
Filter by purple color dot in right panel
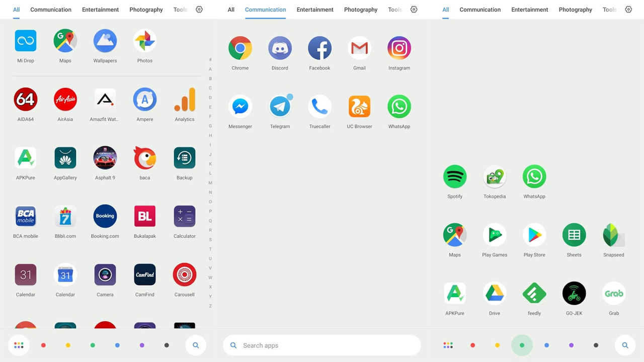pyautogui.click(x=571, y=345)
